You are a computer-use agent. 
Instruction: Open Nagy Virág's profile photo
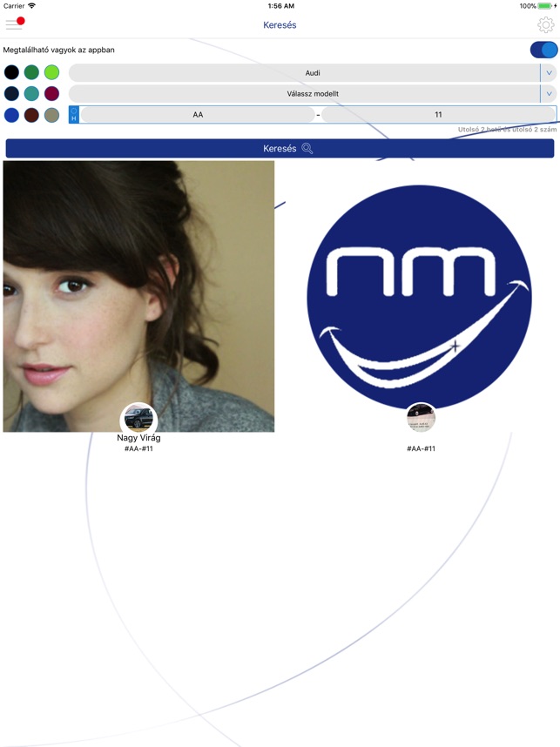pyautogui.click(x=138, y=296)
